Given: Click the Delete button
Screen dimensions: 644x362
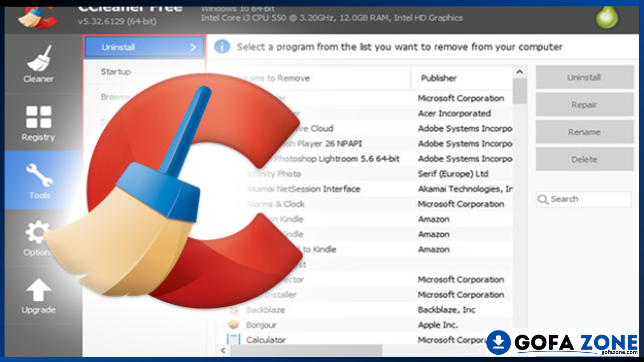Looking at the screenshot, I should pos(585,160).
